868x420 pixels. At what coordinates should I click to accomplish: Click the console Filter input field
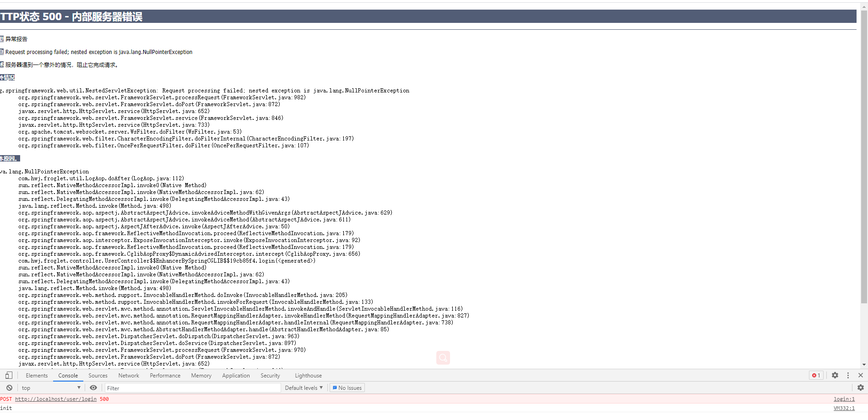tap(192, 388)
